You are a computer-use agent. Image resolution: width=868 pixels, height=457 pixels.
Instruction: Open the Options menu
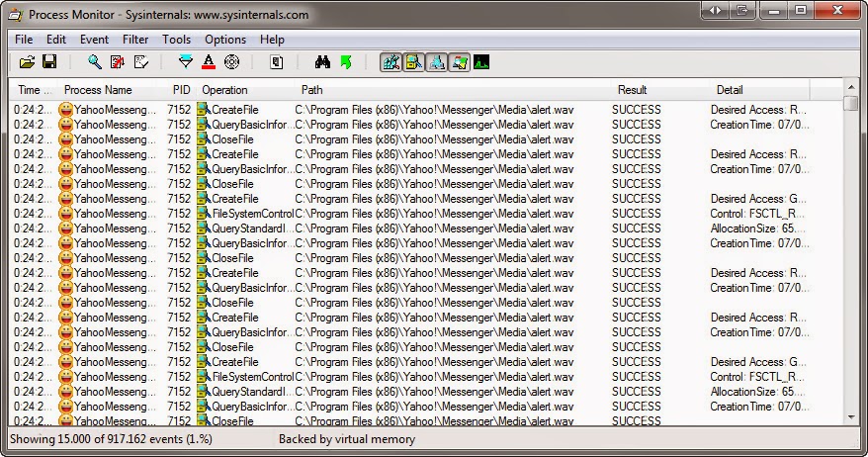tap(225, 40)
